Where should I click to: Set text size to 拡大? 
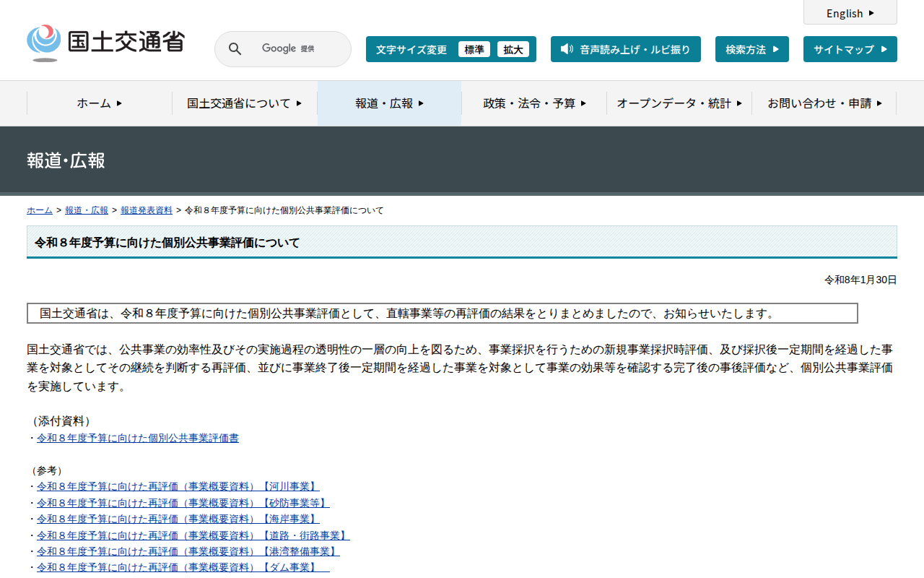pos(513,49)
